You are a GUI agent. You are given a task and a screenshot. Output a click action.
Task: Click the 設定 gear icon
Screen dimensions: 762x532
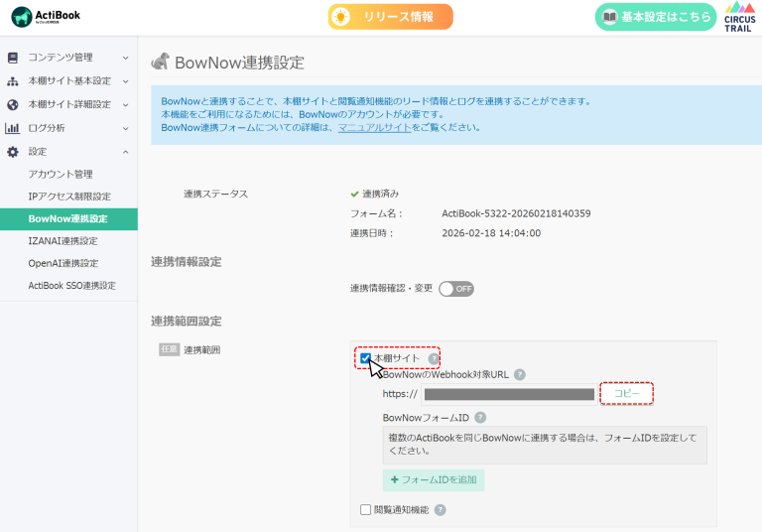(x=13, y=152)
